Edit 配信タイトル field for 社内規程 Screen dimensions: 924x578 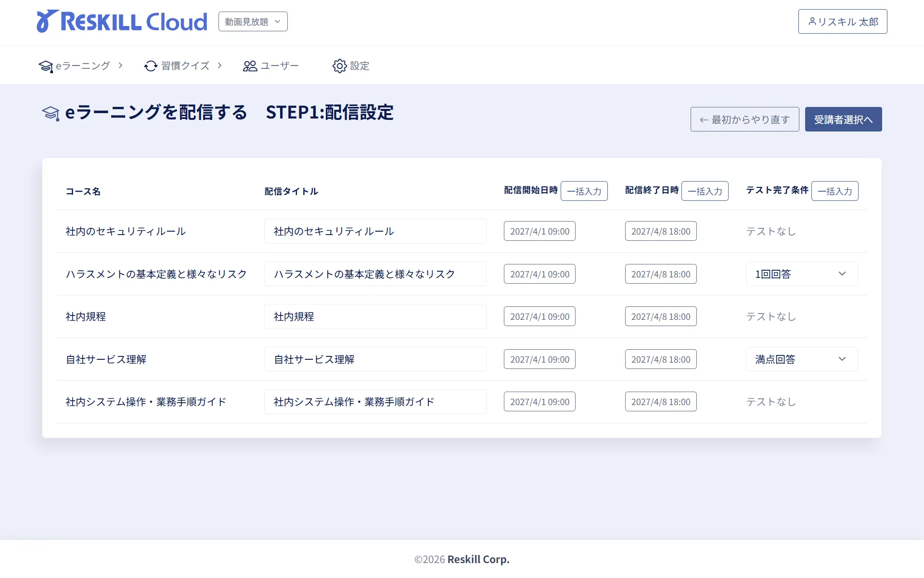[x=375, y=316]
